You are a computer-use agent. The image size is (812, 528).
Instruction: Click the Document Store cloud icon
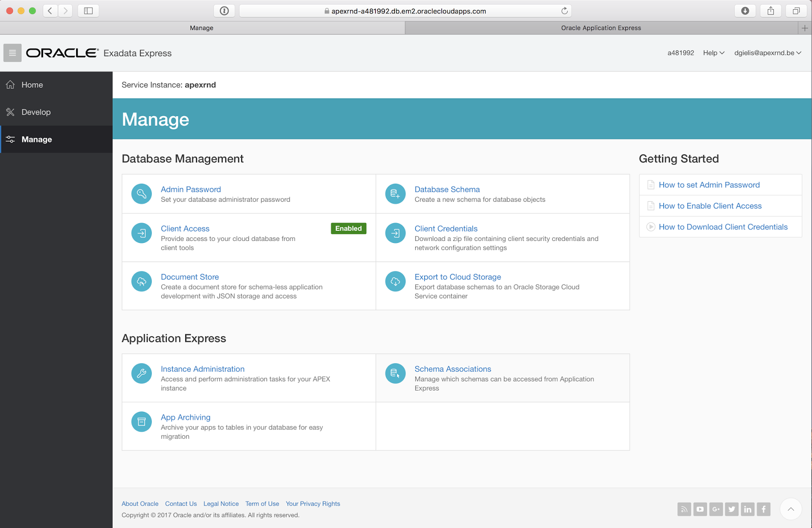pos(141,281)
